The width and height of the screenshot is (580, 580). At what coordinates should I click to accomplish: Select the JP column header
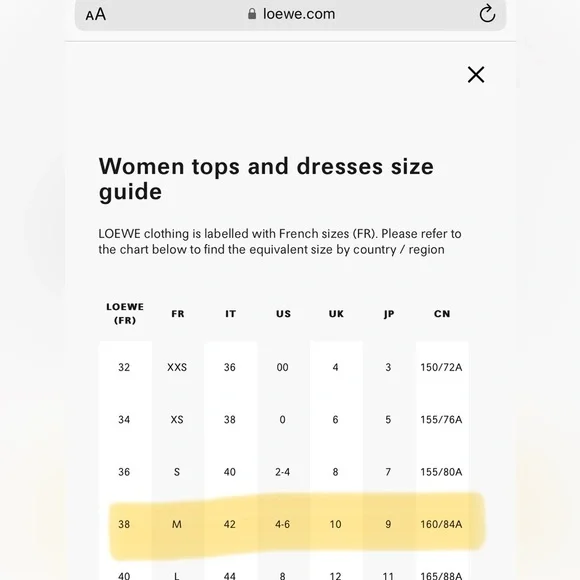tap(389, 314)
